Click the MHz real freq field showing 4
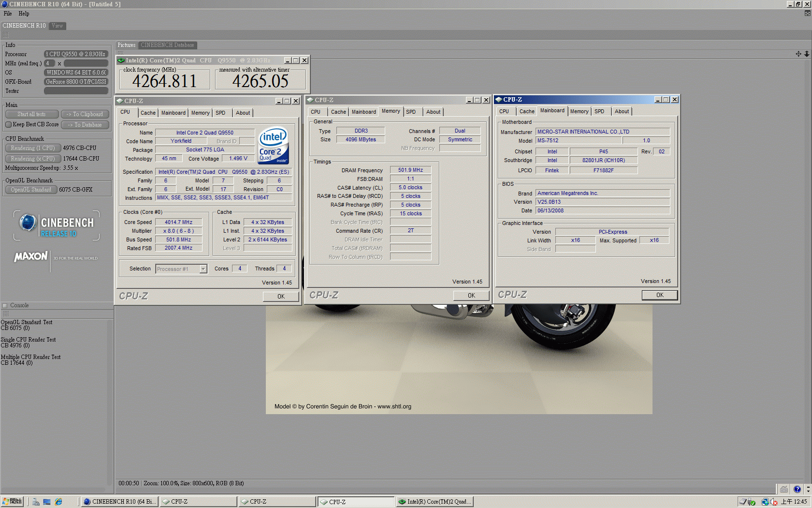Viewport: 812px width, 508px height. tap(49, 63)
